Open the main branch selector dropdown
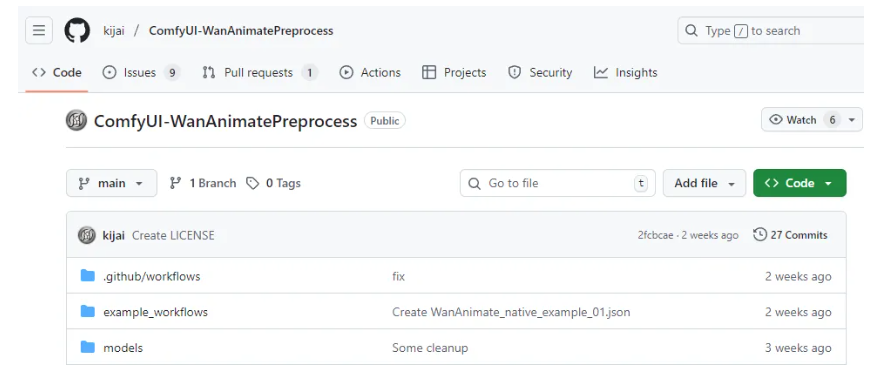Image resolution: width=871 pixels, height=388 pixels. 112,183
